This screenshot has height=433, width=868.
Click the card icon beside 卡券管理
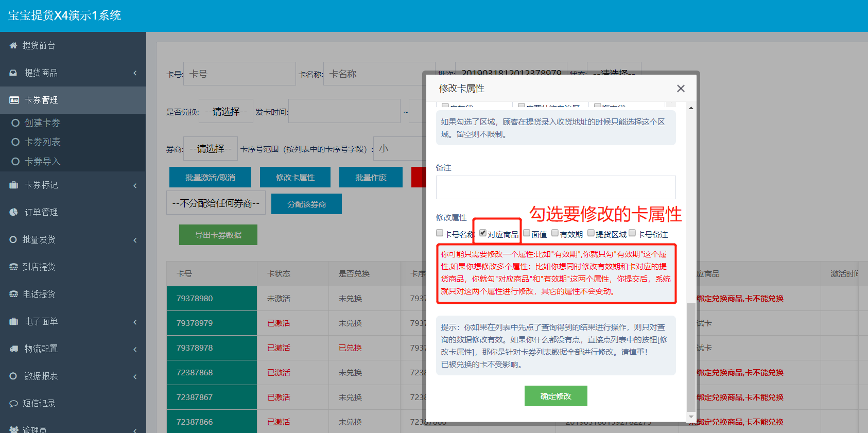14,100
